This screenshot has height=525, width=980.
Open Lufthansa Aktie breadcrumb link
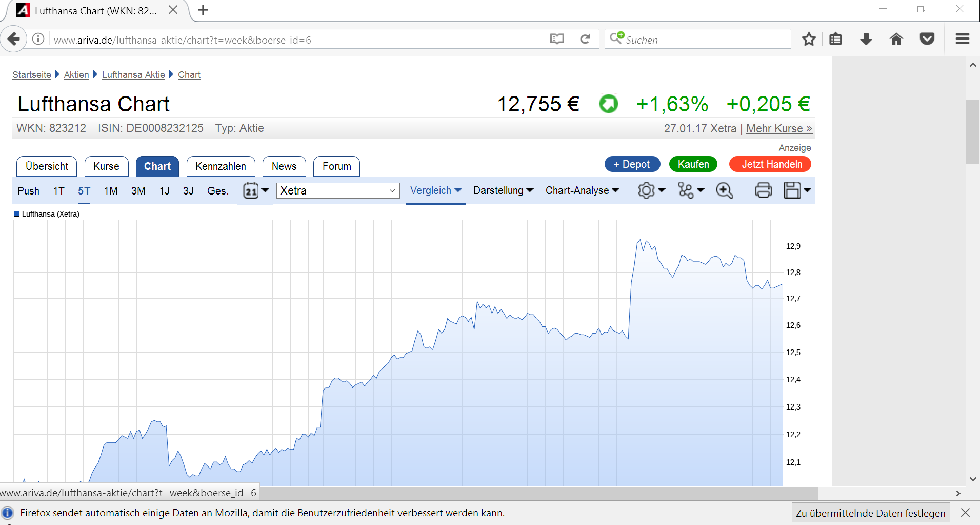[x=133, y=75]
